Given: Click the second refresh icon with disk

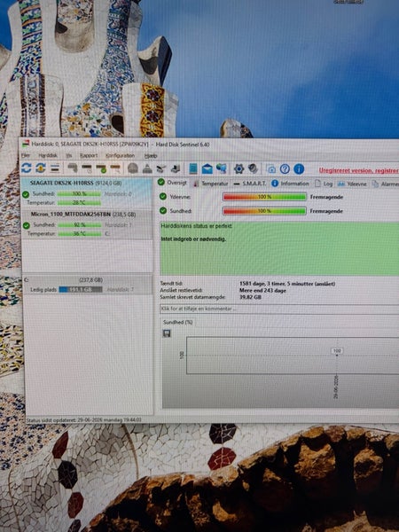Looking at the screenshot, I should [x=41, y=168].
